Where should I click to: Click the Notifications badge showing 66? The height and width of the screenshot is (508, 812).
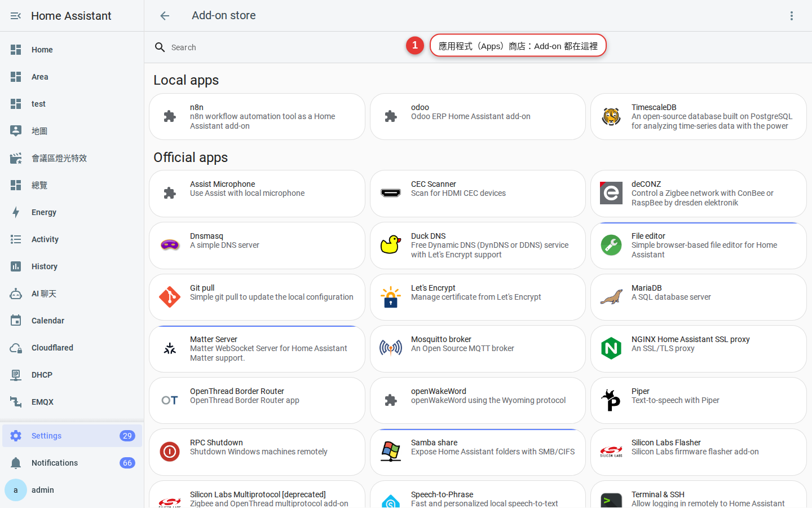127,463
